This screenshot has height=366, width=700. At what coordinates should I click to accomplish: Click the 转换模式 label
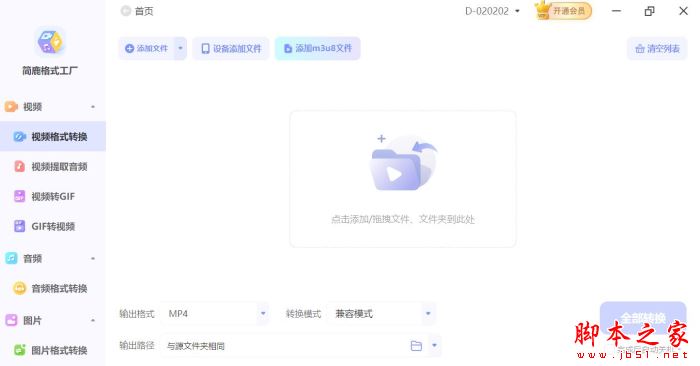pyautogui.click(x=303, y=314)
